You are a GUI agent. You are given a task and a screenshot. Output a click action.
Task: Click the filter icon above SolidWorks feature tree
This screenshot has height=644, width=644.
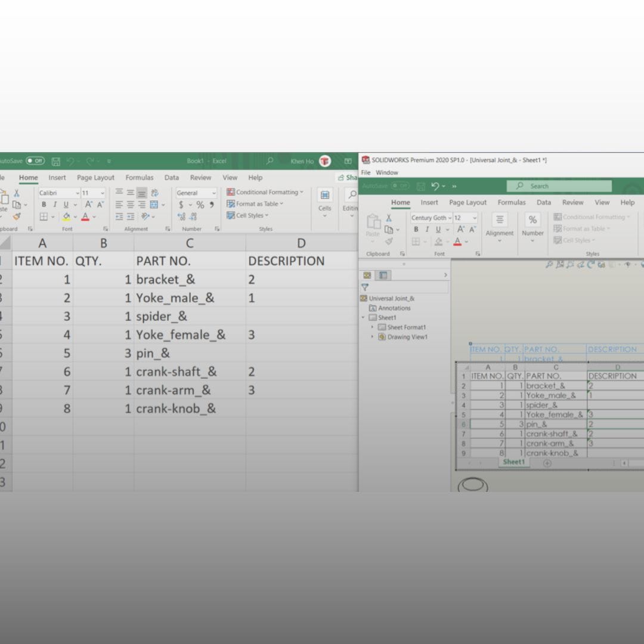click(366, 287)
